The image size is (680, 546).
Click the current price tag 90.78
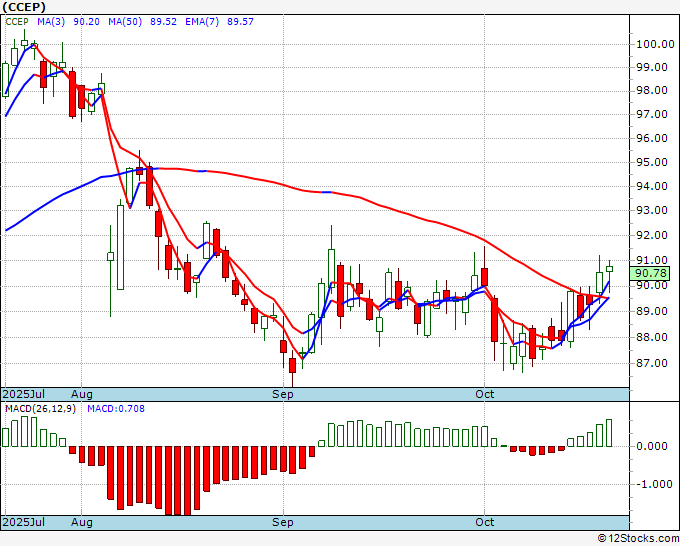pos(650,273)
